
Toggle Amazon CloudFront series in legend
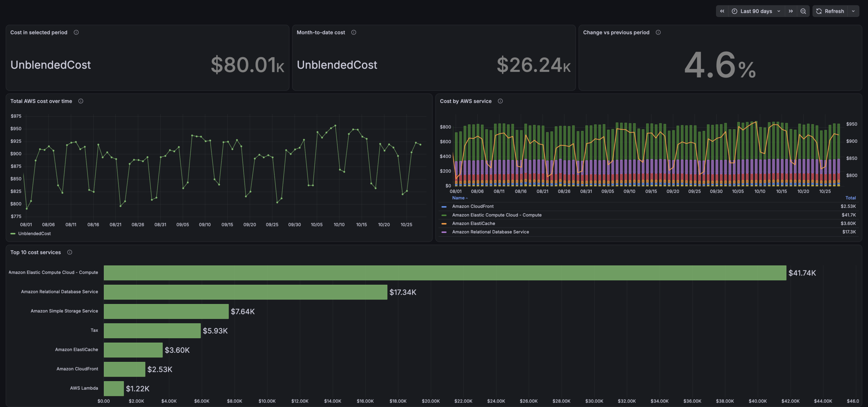(x=473, y=207)
